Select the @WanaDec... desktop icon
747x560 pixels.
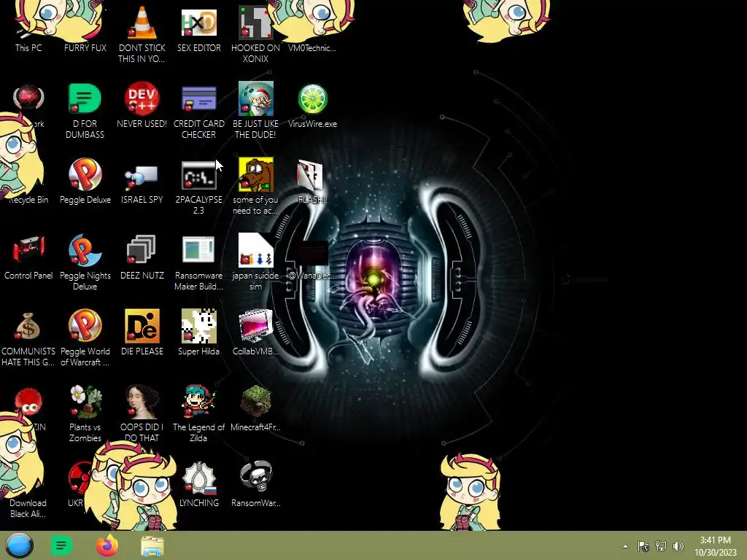(x=312, y=252)
